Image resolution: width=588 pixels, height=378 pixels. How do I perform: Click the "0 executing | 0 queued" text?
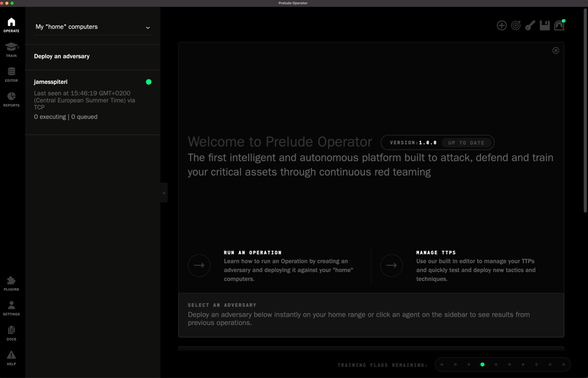66,117
